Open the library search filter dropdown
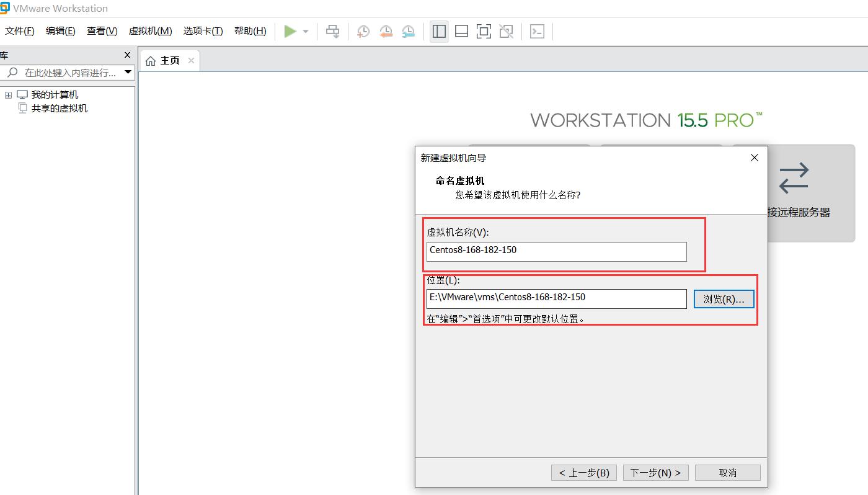Viewport: 868px width, 495px height. 128,72
